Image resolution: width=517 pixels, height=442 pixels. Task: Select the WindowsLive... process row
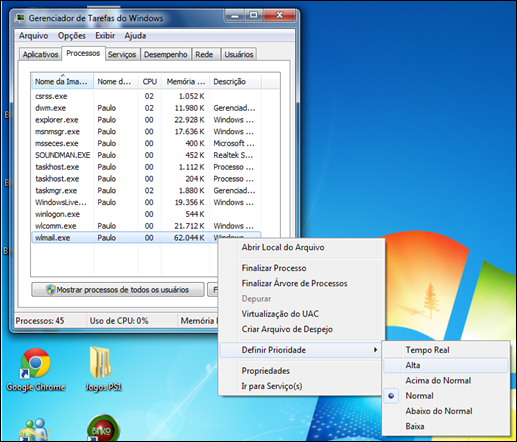pyautogui.click(x=146, y=202)
